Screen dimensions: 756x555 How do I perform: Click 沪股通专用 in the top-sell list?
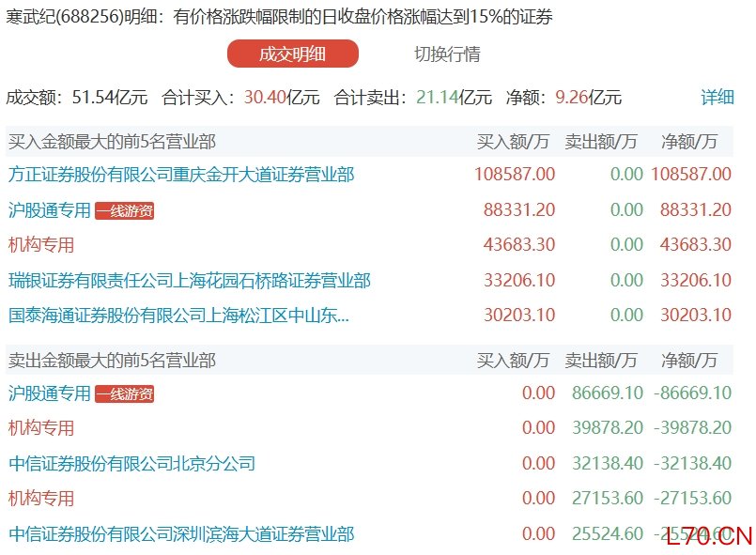click(x=50, y=393)
